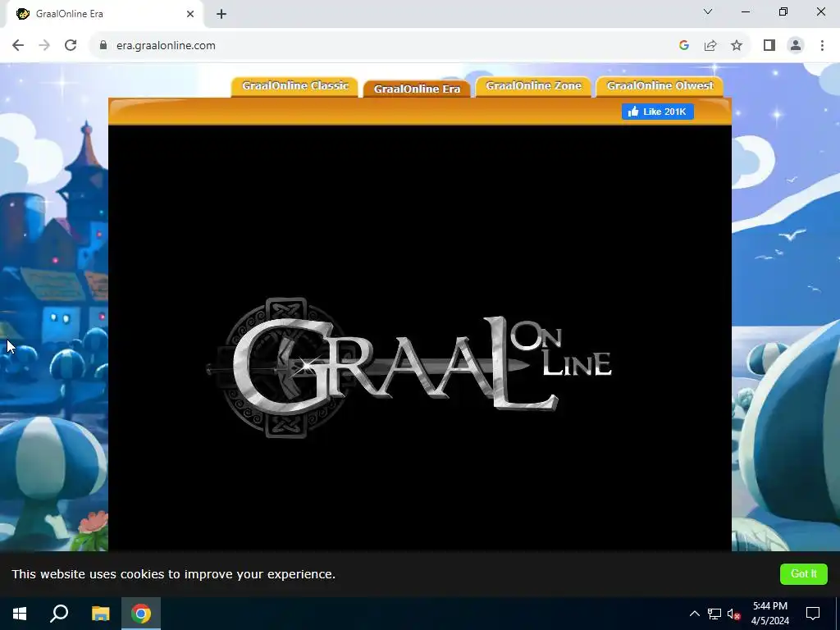Open the Chrome three-dot menu
Image resolution: width=840 pixels, height=630 pixels.
pyautogui.click(x=822, y=46)
